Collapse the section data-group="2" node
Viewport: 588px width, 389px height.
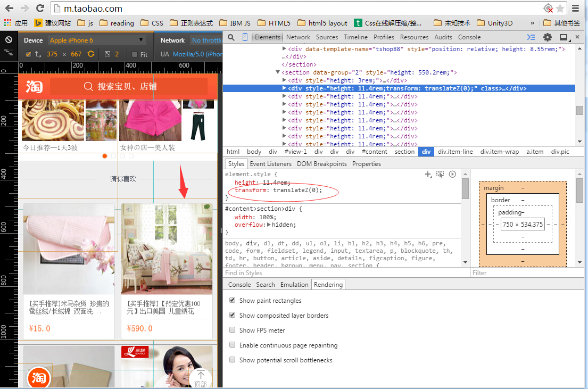click(x=278, y=72)
